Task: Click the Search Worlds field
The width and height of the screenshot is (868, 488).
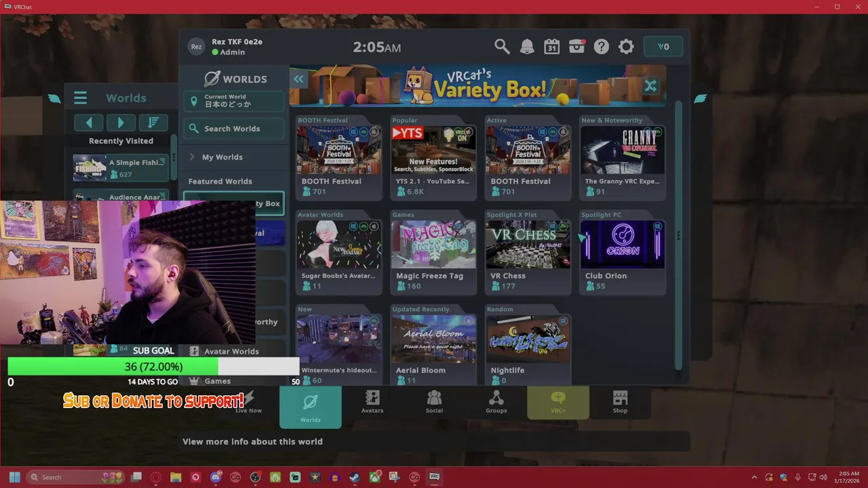Action: pos(233,128)
